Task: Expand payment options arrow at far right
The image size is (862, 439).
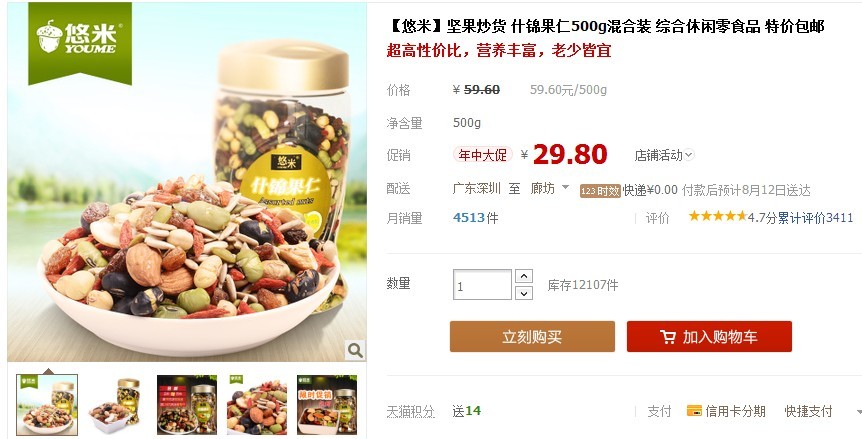Action: [858, 412]
